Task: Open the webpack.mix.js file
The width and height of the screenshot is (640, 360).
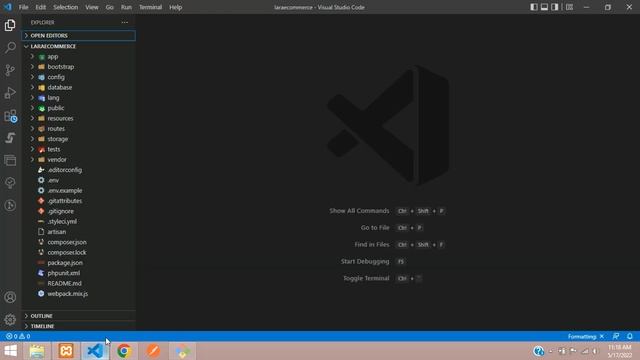Action: [78, 293]
